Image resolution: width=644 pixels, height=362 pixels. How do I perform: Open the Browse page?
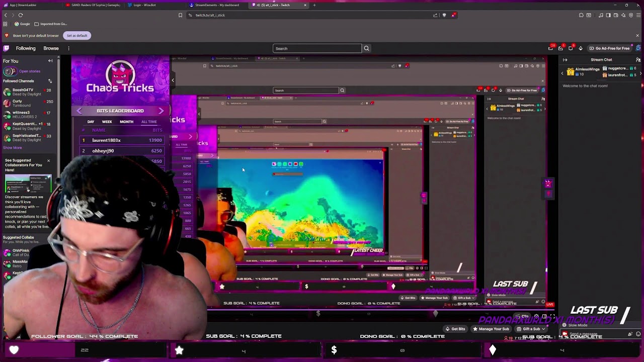coord(51,48)
